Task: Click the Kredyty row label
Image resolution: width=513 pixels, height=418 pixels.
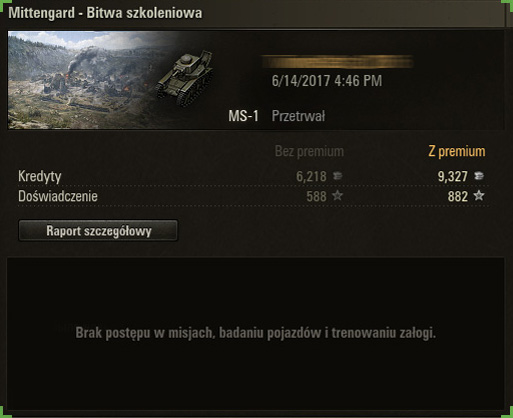Action: (x=40, y=176)
